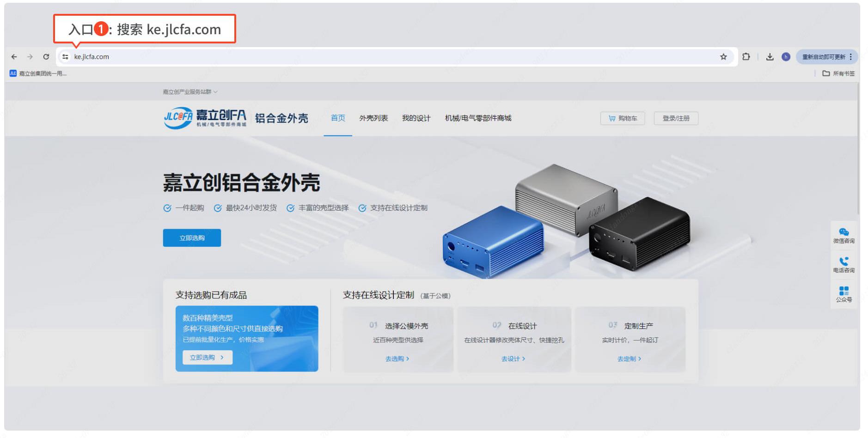Screen dimensions: 868x438
Task: Open 我的设计 navigation item
Action: pyautogui.click(x=416, y=118)
